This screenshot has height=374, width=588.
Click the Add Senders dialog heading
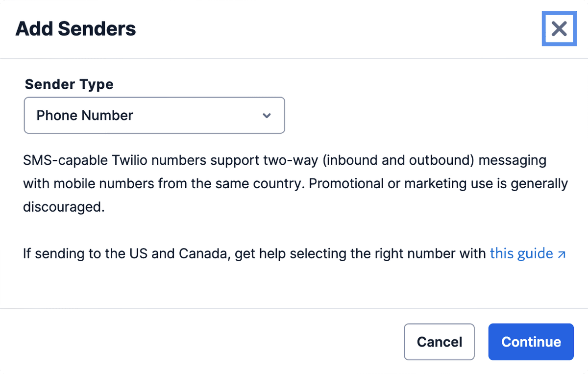[75, 28]
